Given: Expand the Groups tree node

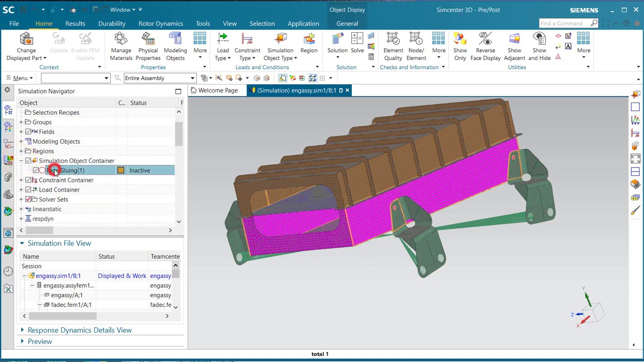Looking at the screenshot, I should pyautogui.click(x=21, y=122).
